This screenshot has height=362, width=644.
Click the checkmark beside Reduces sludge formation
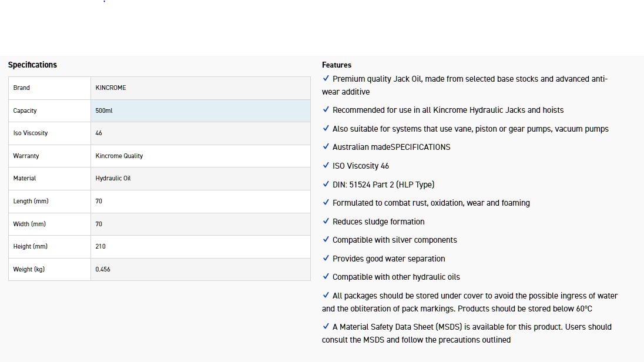click(x=326, y=222)
